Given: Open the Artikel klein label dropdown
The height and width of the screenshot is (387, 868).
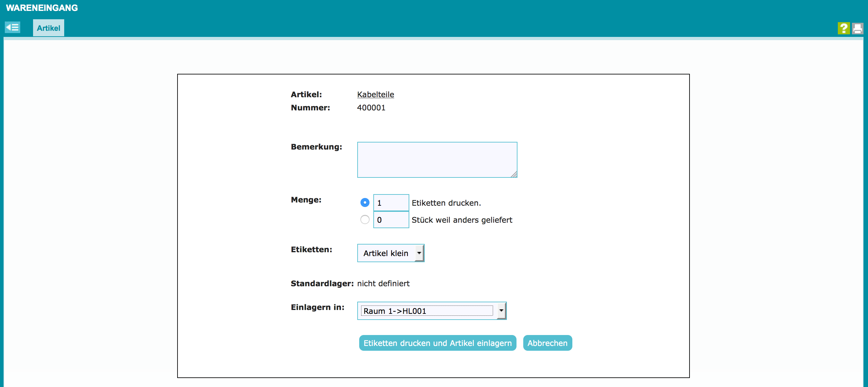Looking at the screenshot, I should tap(386, 253).
